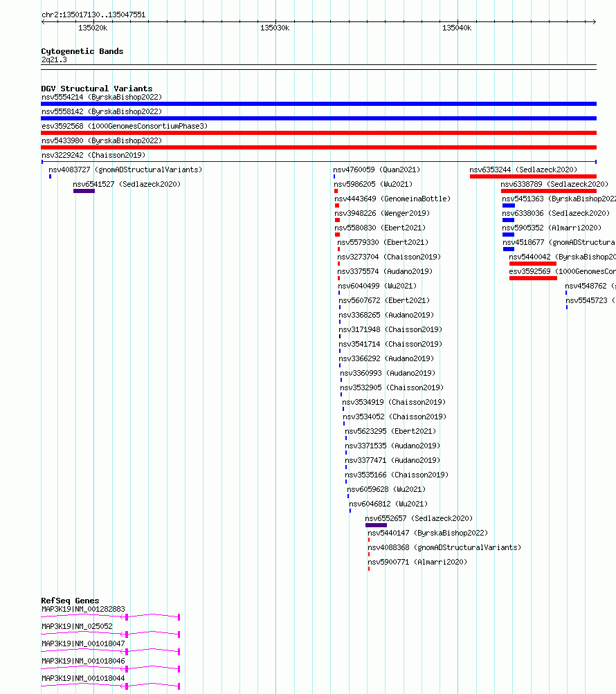Click nsv5986205 (Wu2021) label
The image size is (616, 694).
373,184
